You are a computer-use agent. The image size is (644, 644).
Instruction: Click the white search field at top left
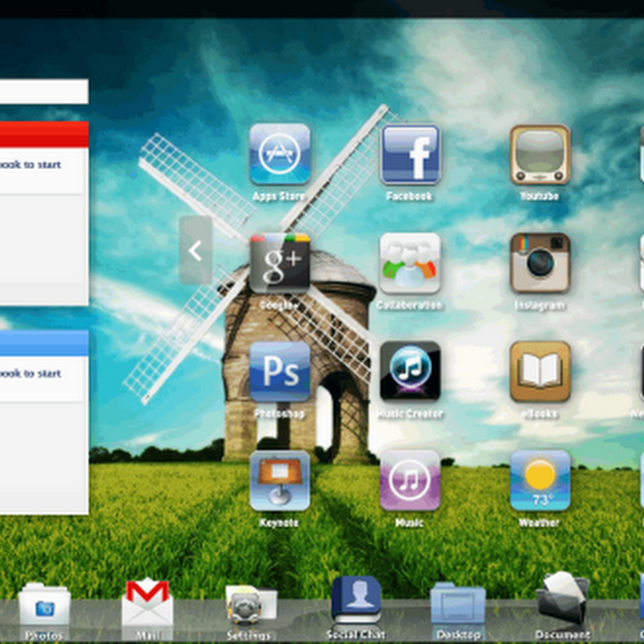click(44, 91)
